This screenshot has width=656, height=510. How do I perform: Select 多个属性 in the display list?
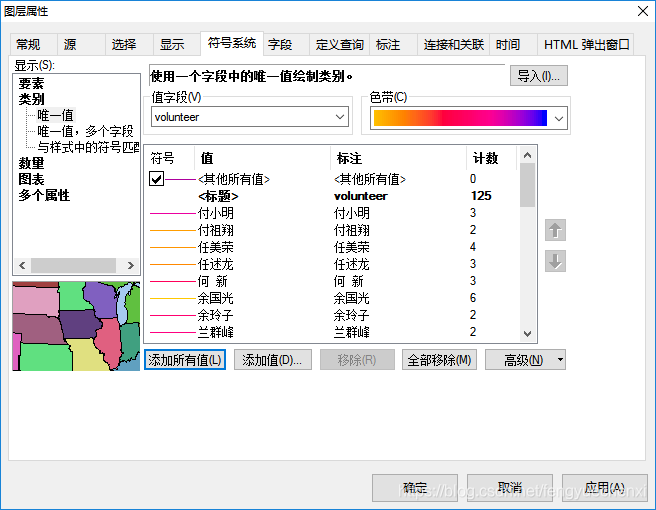click(x=44, y=195)
